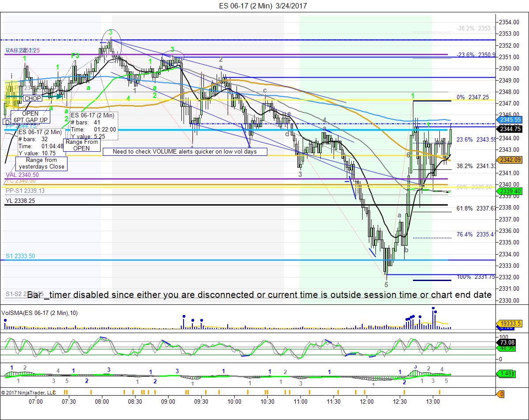Select the PP-S1 2339.13 level label

point(25,191)
